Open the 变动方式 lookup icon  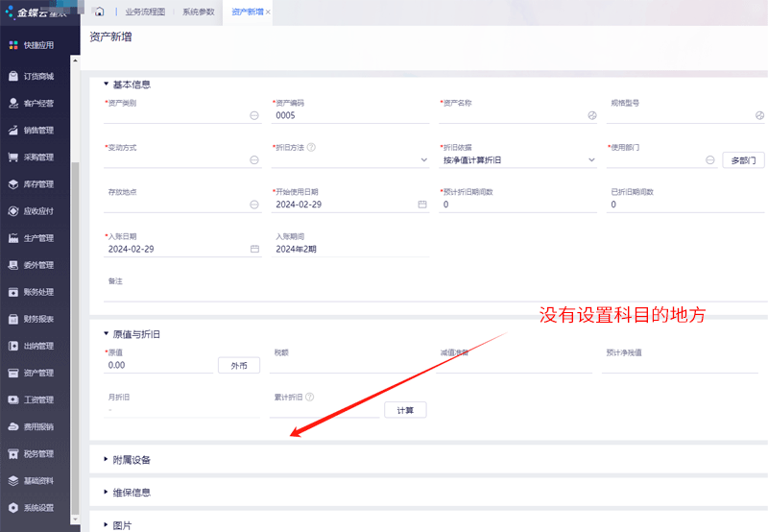tap(254, 160)
